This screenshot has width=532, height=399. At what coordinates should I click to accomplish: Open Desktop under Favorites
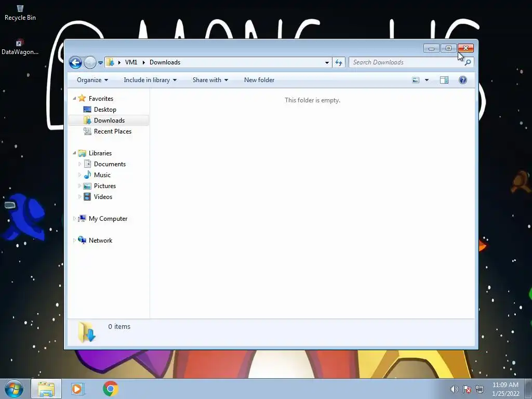click(105, 110)
